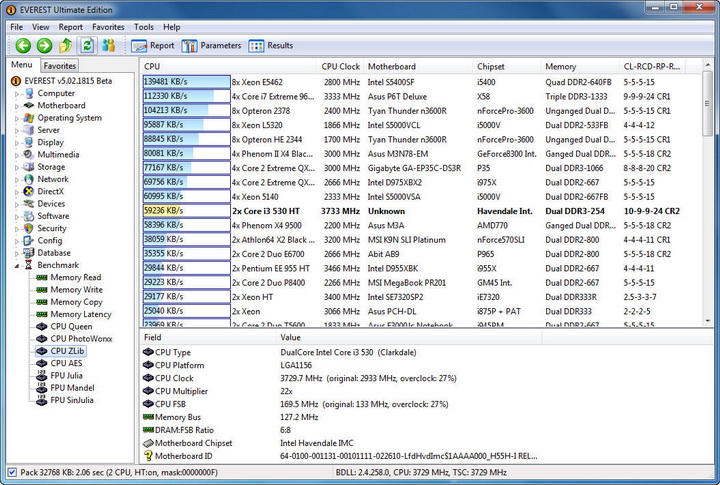
Task: Open the Help menu
Action: 172,27
